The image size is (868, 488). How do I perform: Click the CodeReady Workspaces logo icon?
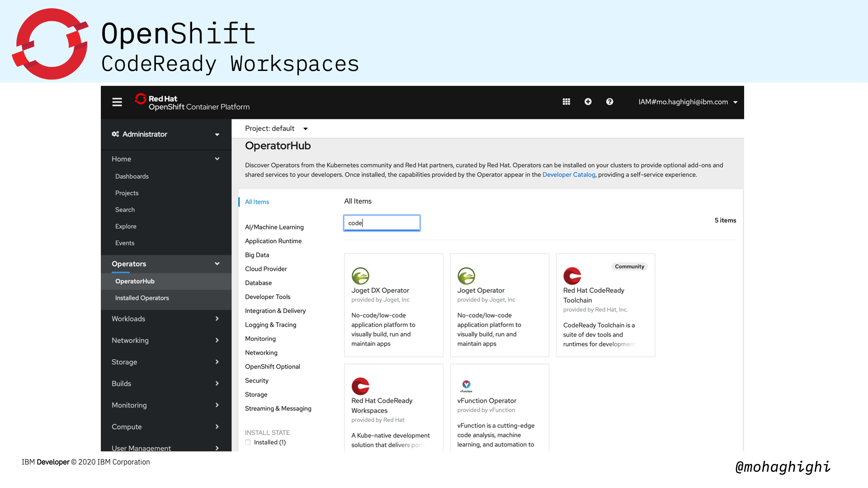(360, 386)
